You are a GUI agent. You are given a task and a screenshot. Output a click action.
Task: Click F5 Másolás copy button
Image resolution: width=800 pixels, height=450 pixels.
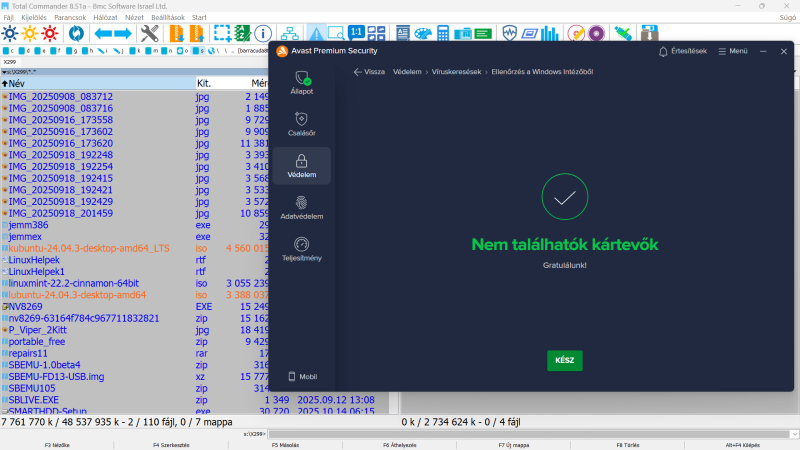(285, 445)
